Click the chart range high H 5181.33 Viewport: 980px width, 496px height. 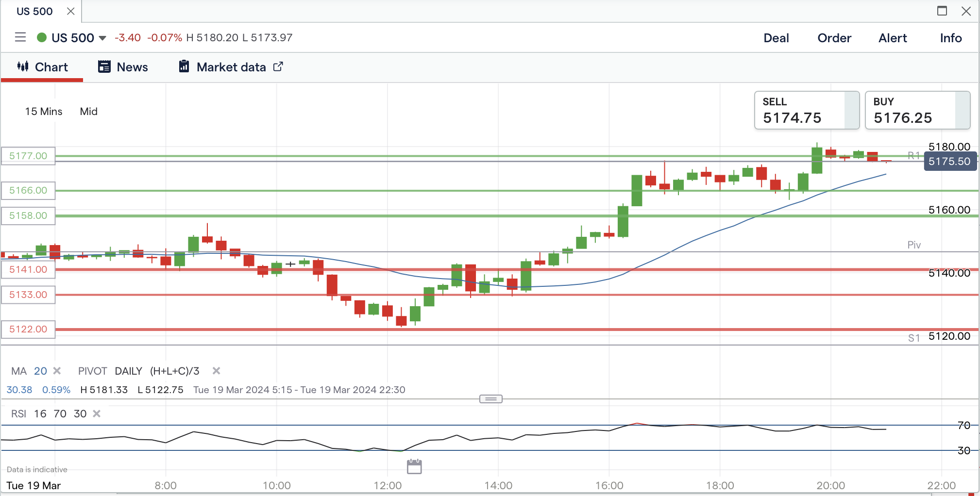click(104, 390)
